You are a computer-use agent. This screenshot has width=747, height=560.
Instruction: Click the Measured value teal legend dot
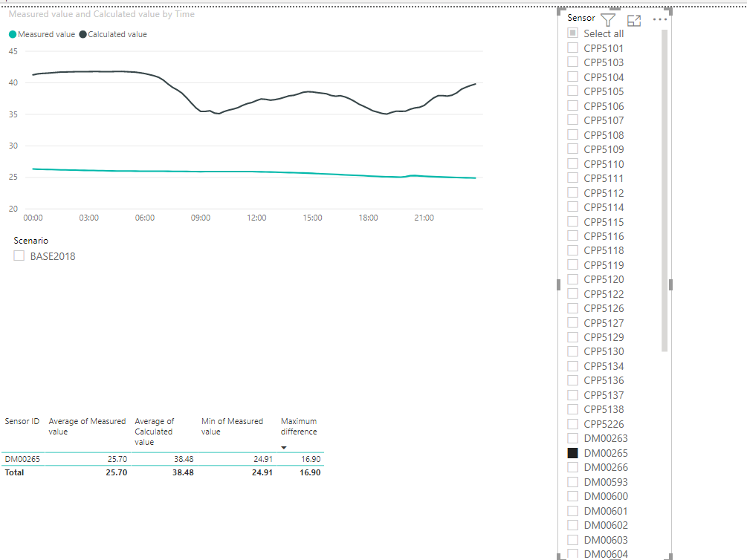tap(13, 34)
